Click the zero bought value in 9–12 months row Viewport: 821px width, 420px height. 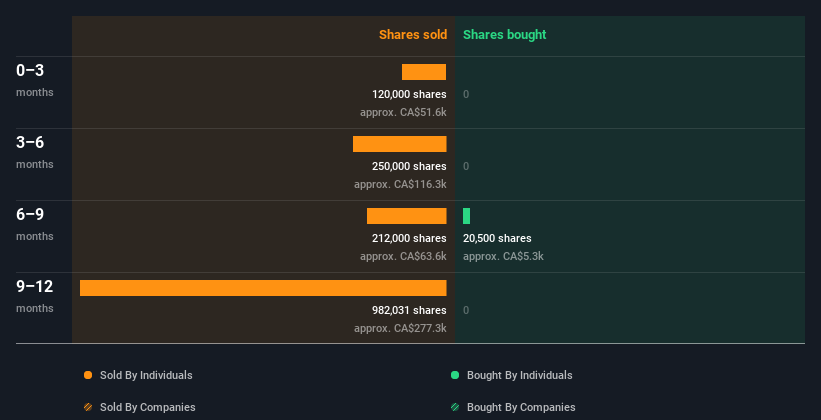[x=466, y=310]
